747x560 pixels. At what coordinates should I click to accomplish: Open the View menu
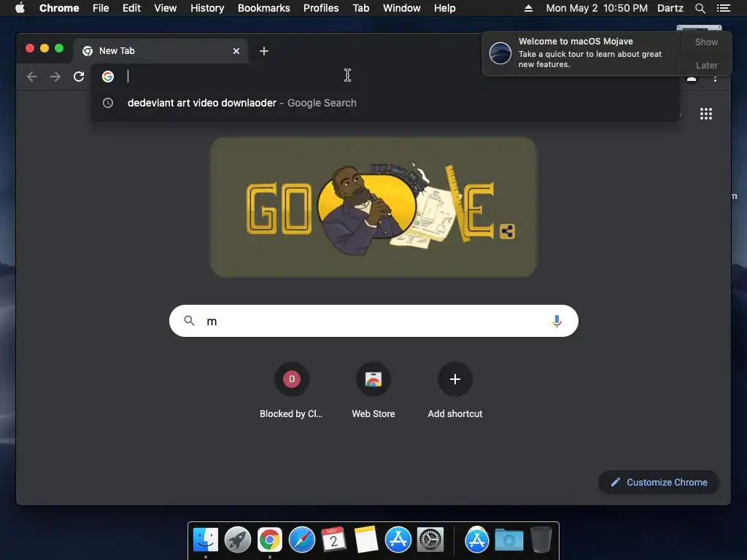[166, 8]
